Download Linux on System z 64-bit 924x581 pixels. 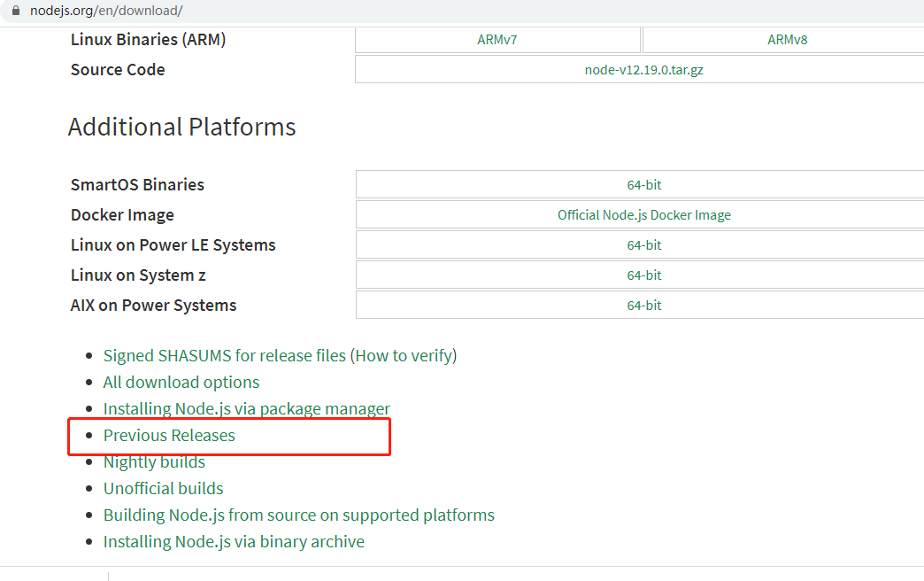(644, 275)
